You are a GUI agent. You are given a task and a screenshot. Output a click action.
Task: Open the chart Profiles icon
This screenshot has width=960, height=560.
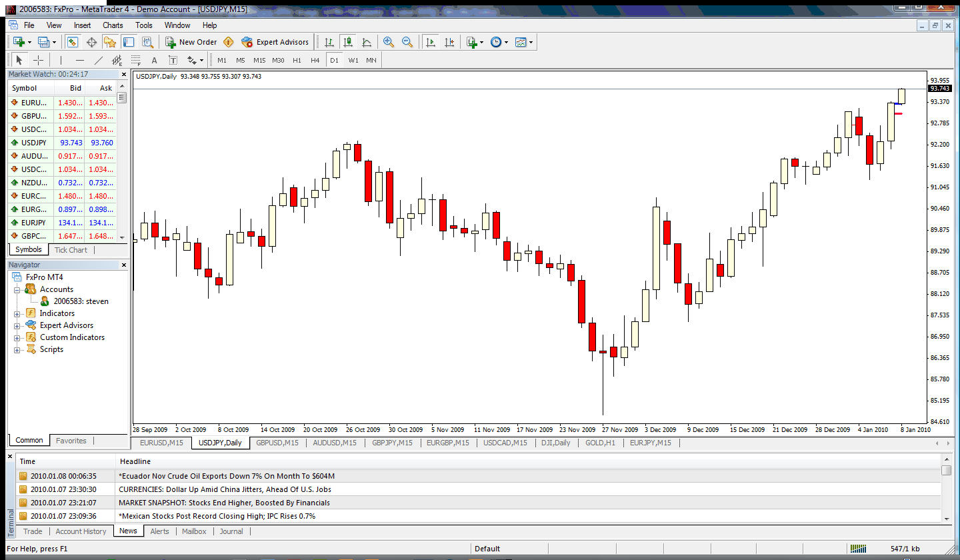(x=43, y=42)
